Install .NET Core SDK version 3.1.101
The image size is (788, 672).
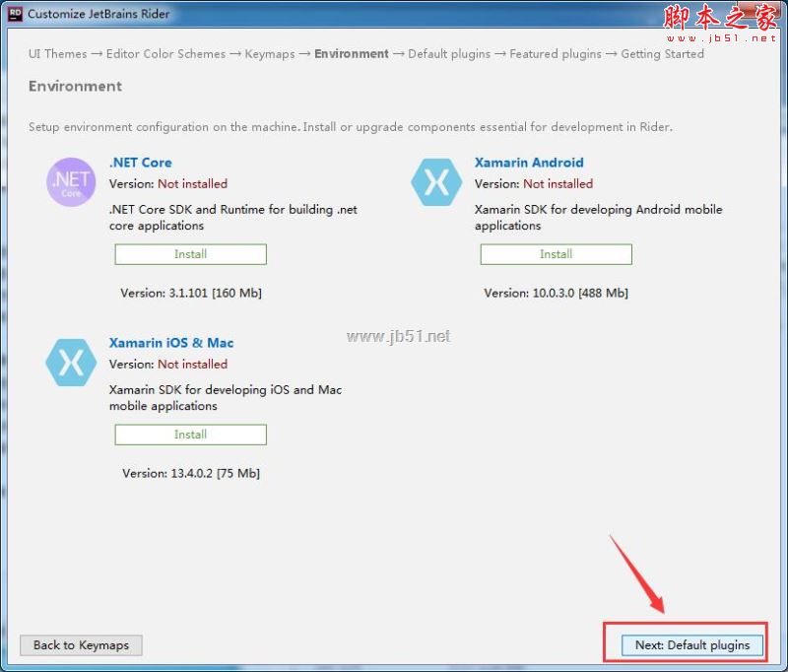190,254
